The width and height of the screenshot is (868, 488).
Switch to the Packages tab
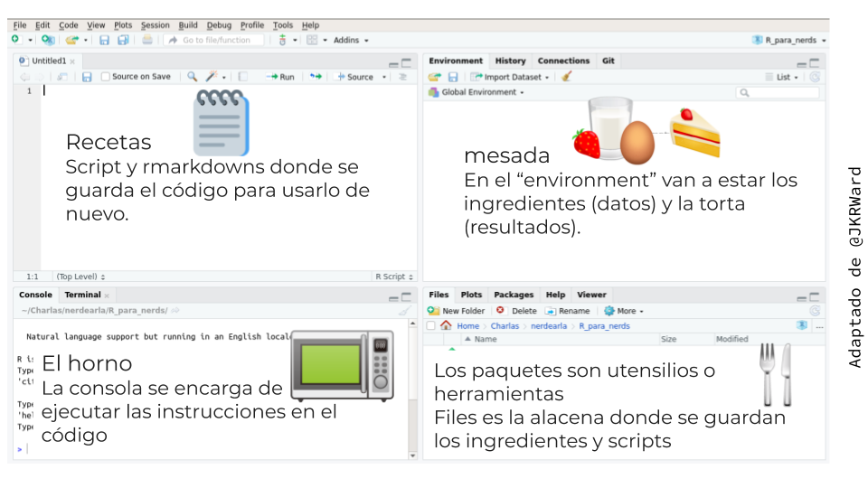coord(514,295)
